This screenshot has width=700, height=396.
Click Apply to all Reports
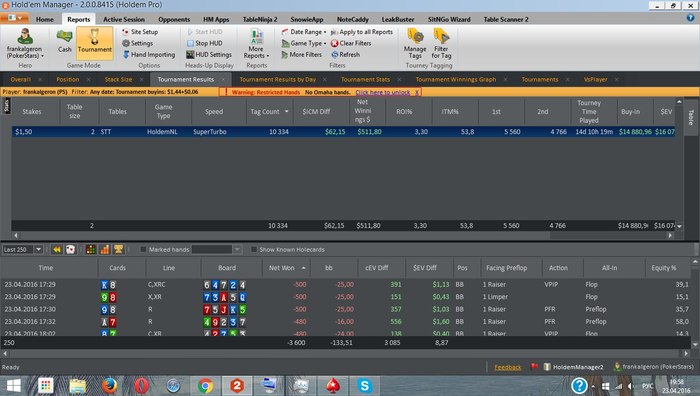[x=362, y=32]
